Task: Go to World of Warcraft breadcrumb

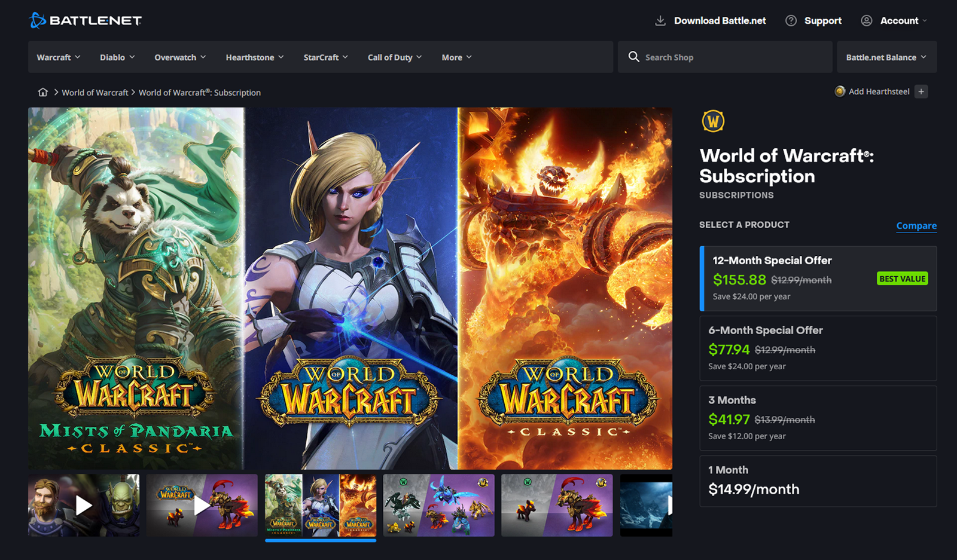Action: (95, 93)
